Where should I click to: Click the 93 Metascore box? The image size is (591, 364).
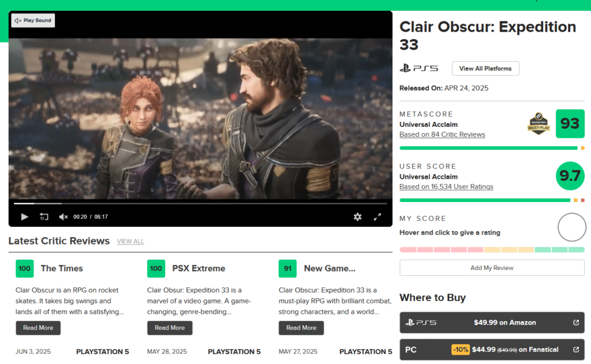(x=570, y=123)
